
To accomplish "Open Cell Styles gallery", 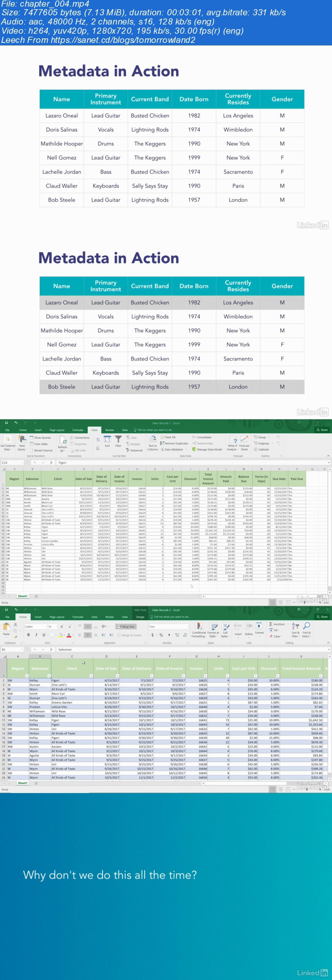I will pos(225,630).
